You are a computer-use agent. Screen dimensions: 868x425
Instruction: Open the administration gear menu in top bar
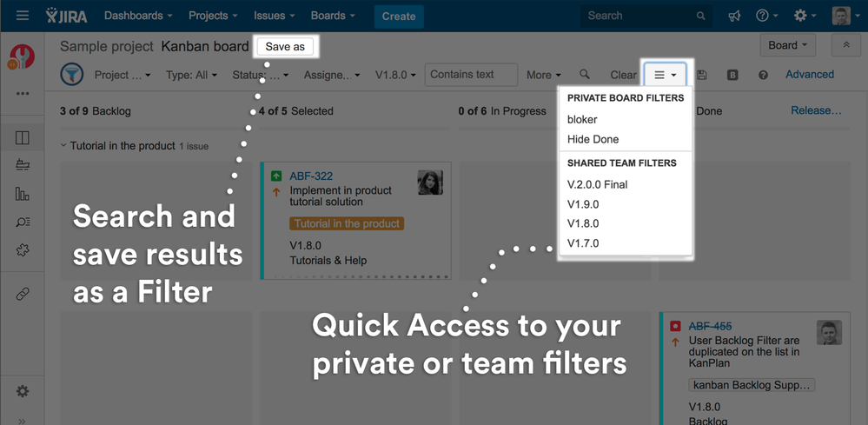pos(805,16)
